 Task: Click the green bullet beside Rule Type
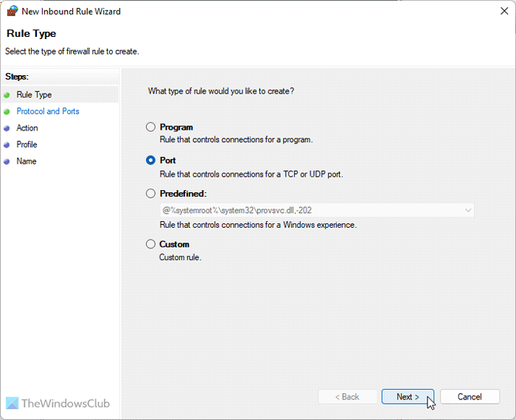click(x=7, y=95)
